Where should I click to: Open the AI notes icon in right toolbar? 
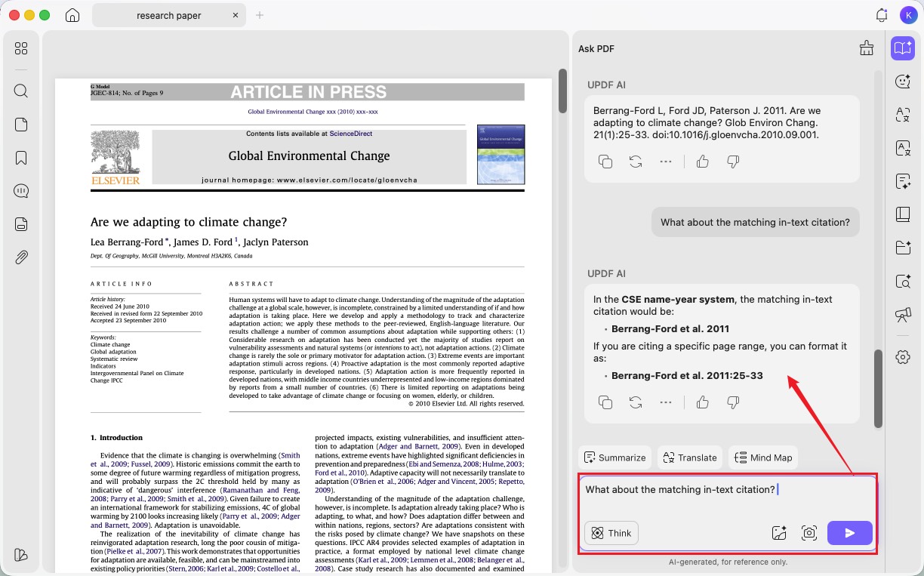coord(903,181)
